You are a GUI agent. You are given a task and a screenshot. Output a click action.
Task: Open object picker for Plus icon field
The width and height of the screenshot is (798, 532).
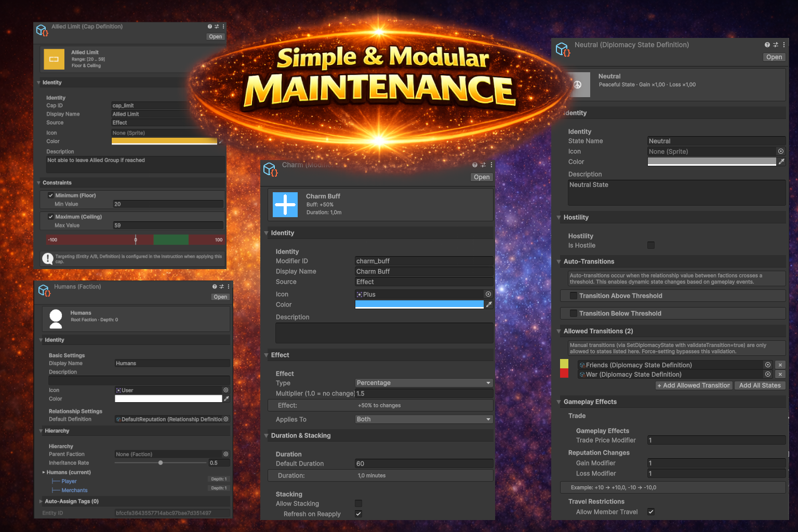point(488,294)
